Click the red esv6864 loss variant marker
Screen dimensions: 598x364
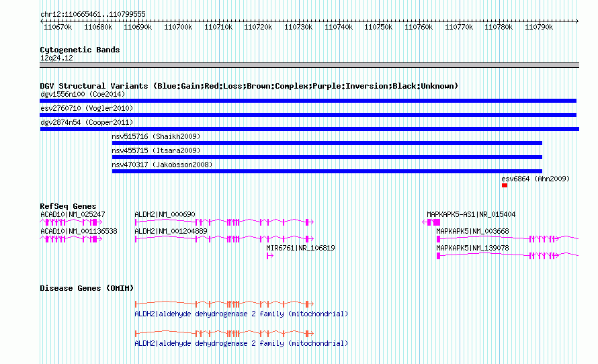(x=505, y=185)
